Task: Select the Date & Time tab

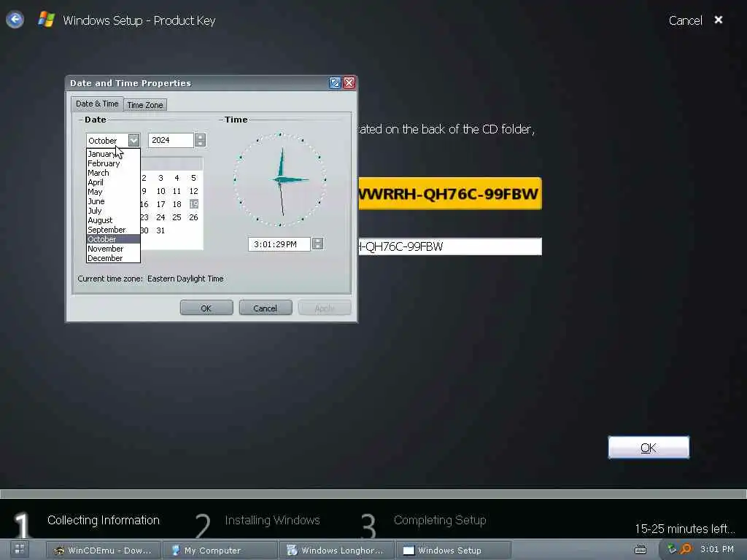Action: click(x=97, y=104)
